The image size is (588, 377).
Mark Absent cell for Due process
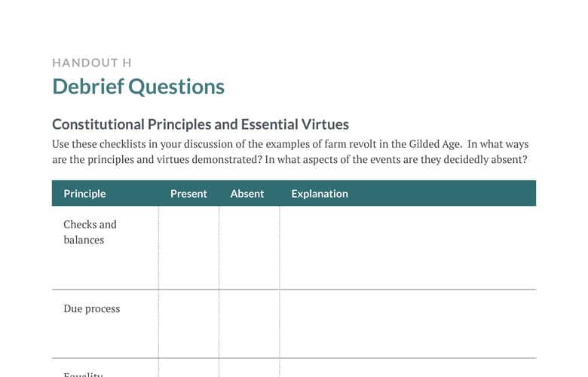click(x=250, y=324)
